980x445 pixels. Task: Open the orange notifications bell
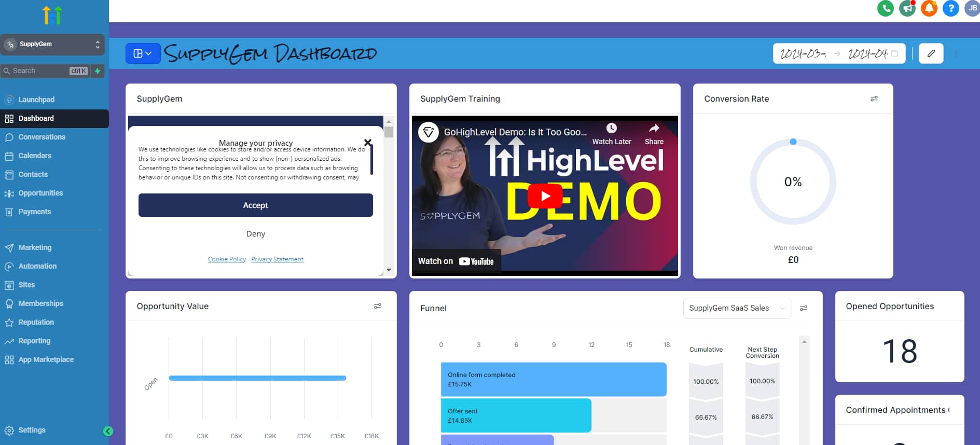(x=929, y=8)
